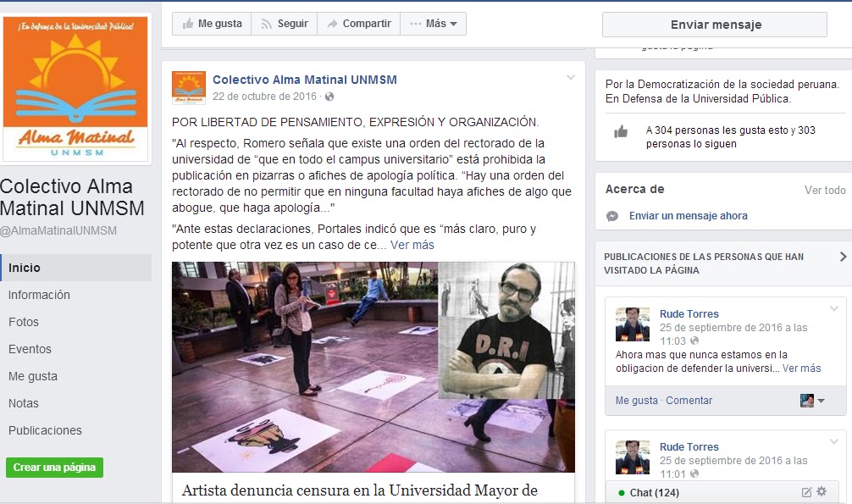Expand post text with Ver más

412,245
